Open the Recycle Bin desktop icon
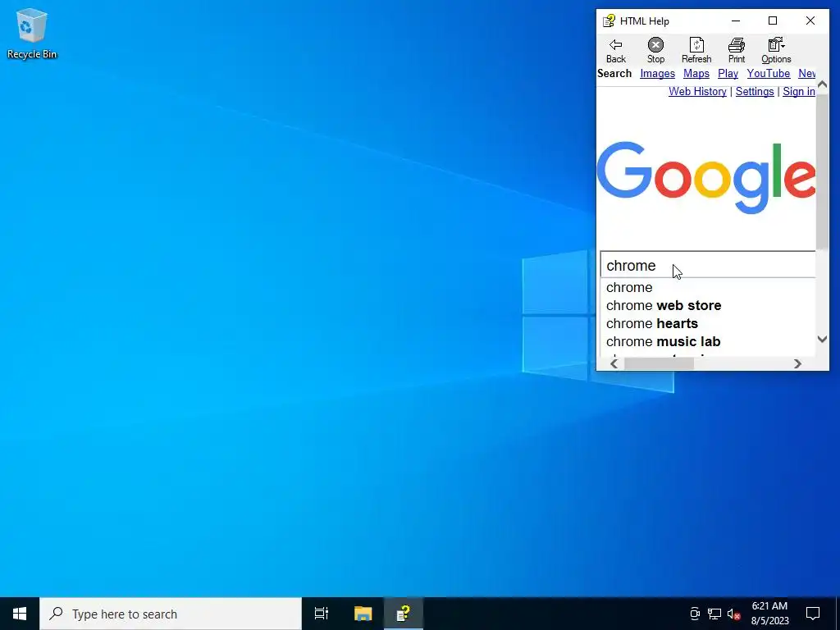This screenshot has width=840, height=630. tap(32, 33)
